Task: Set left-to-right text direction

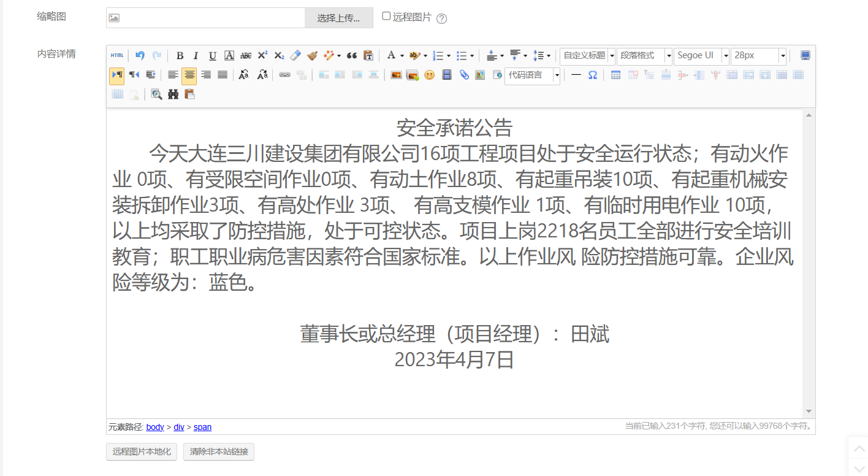Action: coord(116,75)
